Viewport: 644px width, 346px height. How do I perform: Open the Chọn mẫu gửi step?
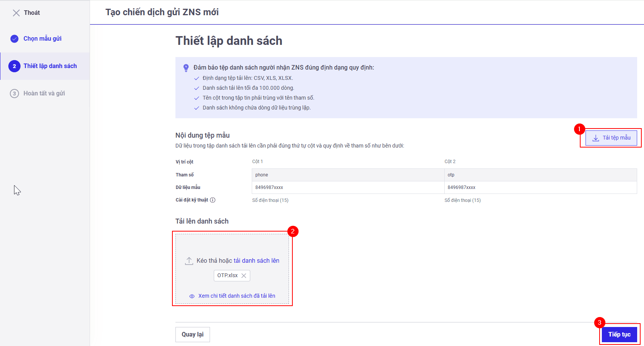click(43, 39)
